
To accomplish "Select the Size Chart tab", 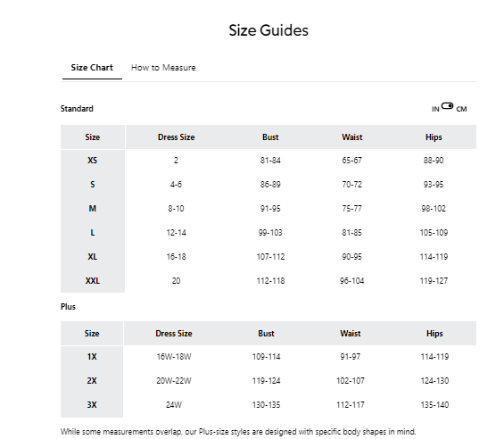I will click(92, 68).
